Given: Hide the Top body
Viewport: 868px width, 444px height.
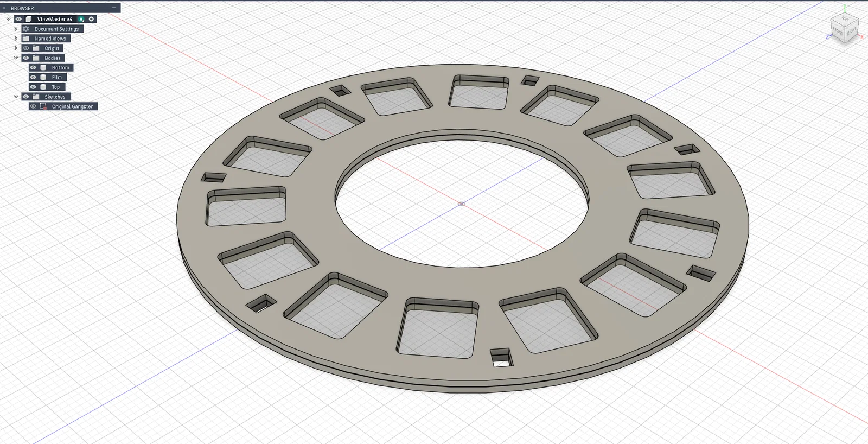Looking at the screenshot, I should [x=33, y=87].
